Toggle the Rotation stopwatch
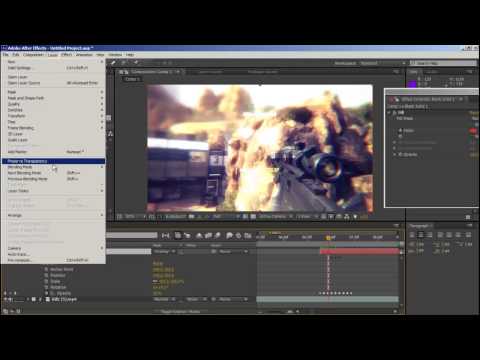The height and width of the screenshot is (360, 480). (x=47, y=287)
